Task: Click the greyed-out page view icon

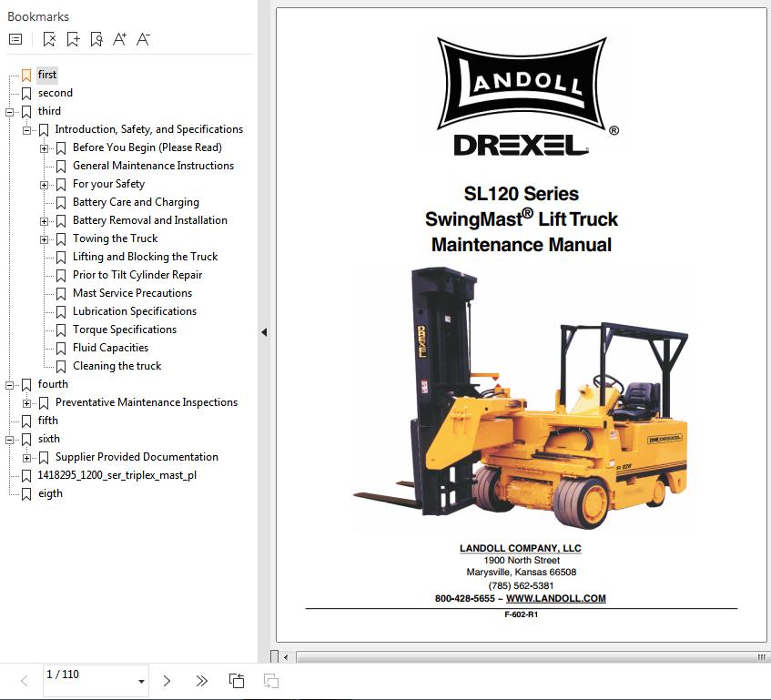Action: pyautogui.click(x=271, y=681)
